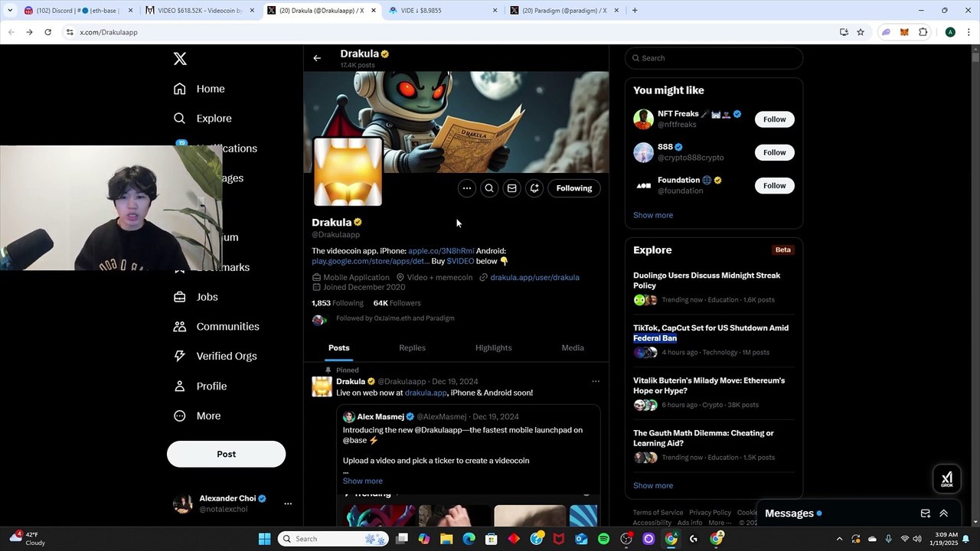The image size is (980, 551).
Task: Open the TikTok CapCut US Shutdown story
Action: tap(714, 341)
